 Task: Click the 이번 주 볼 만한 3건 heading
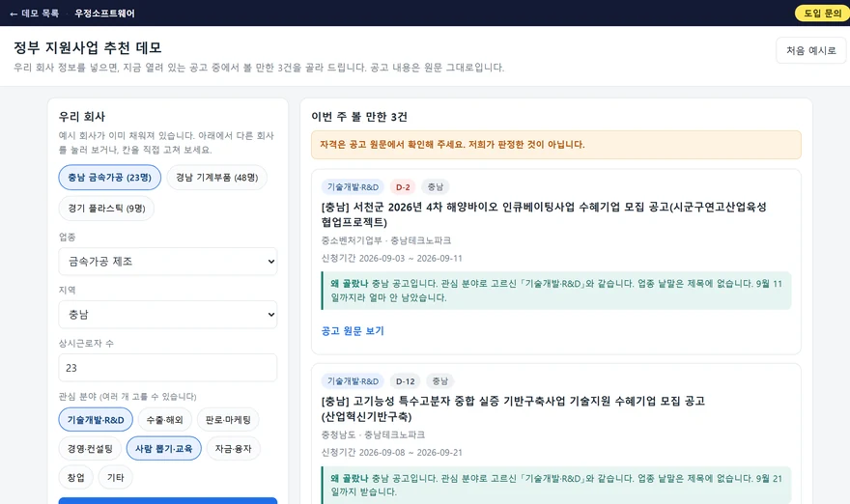click(359, 117)
